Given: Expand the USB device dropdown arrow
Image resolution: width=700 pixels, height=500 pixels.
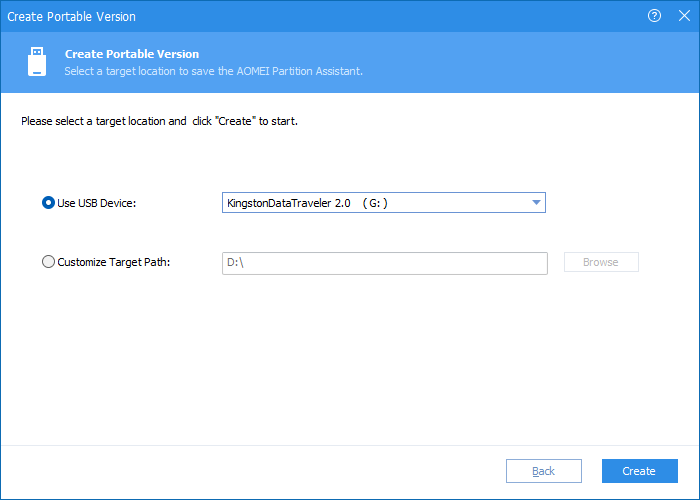Looking at the screenshot, I should pyautogui.click(x=536, y=203).
